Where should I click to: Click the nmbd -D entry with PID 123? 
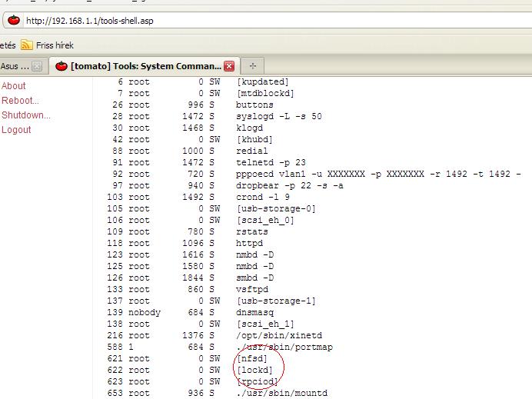[x=254, y=254]
